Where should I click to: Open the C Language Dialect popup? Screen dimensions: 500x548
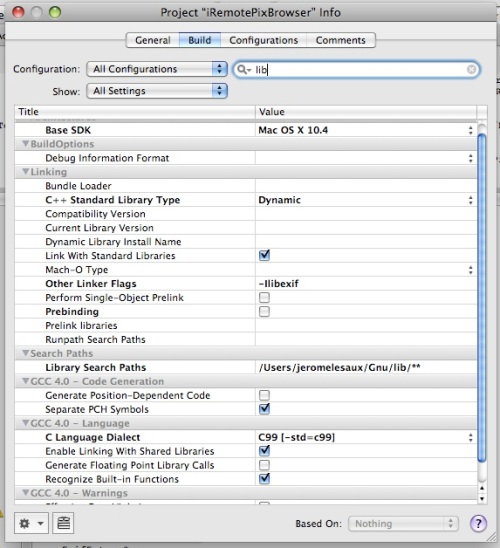pyautogui.click(x=471, y=438)
